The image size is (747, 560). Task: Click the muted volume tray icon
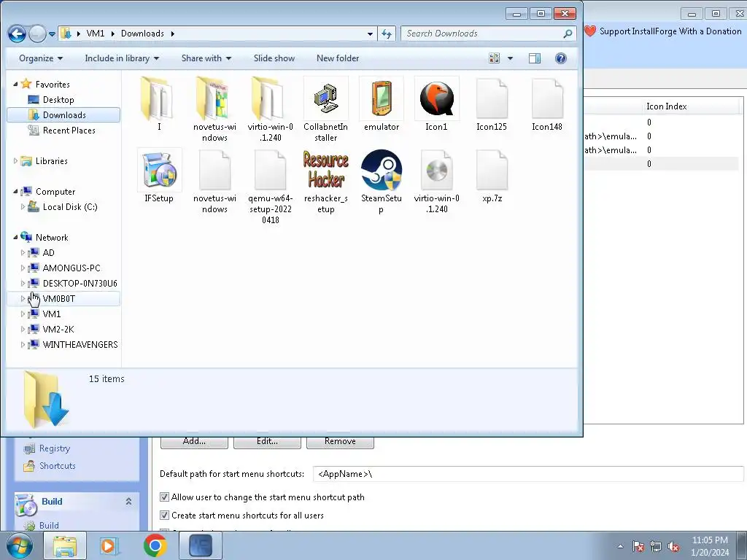coord(673,546)
